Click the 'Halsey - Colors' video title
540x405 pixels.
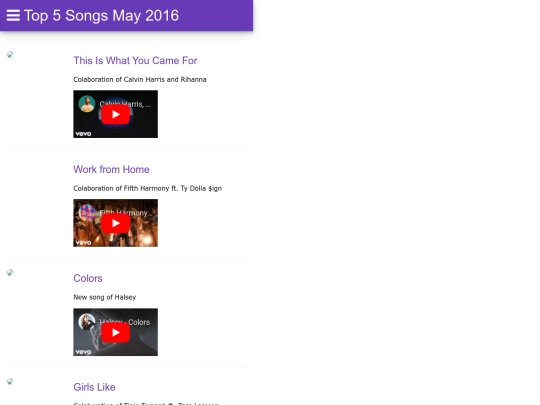pyautogui.click(x=125, y=322)
